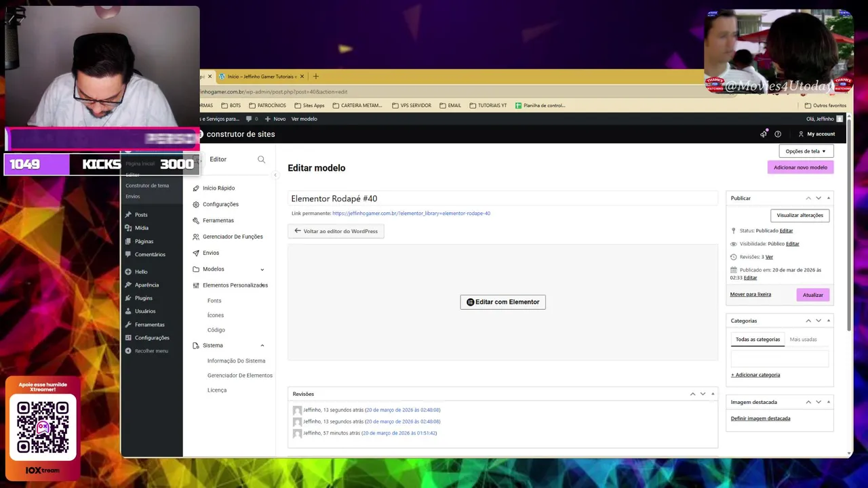The width and height of the screenshot is (868, 488).
Task: Edit the Status Publicado setting
Action: [786, 231]
